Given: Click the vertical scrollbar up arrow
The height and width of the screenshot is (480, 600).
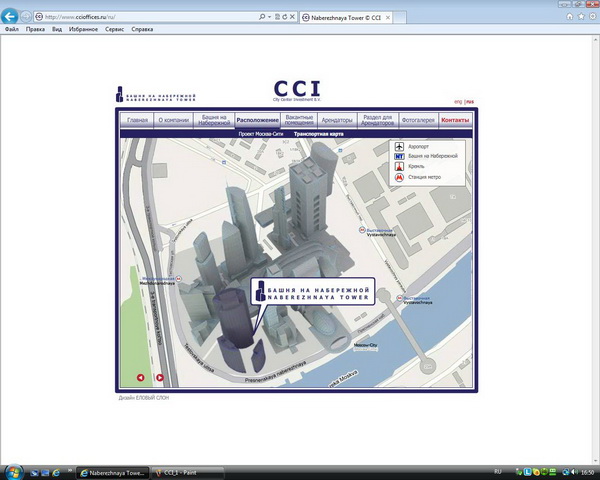Looking at the screenshot, I should [596, 39].
